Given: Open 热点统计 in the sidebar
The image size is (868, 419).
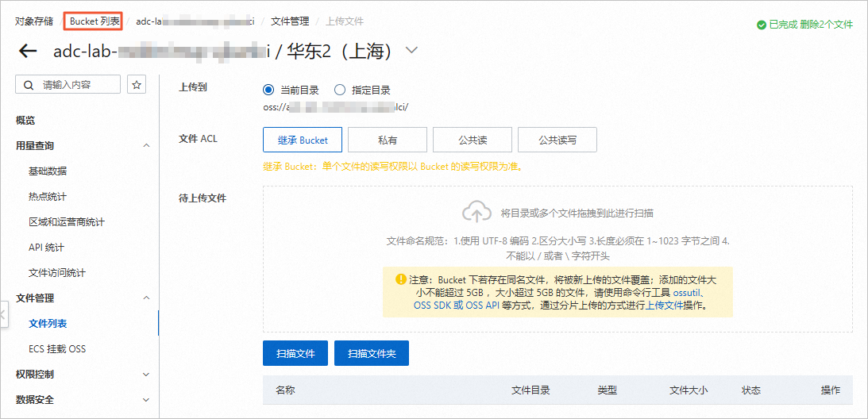Looking at the screenshot, I should tap(48, 197).
